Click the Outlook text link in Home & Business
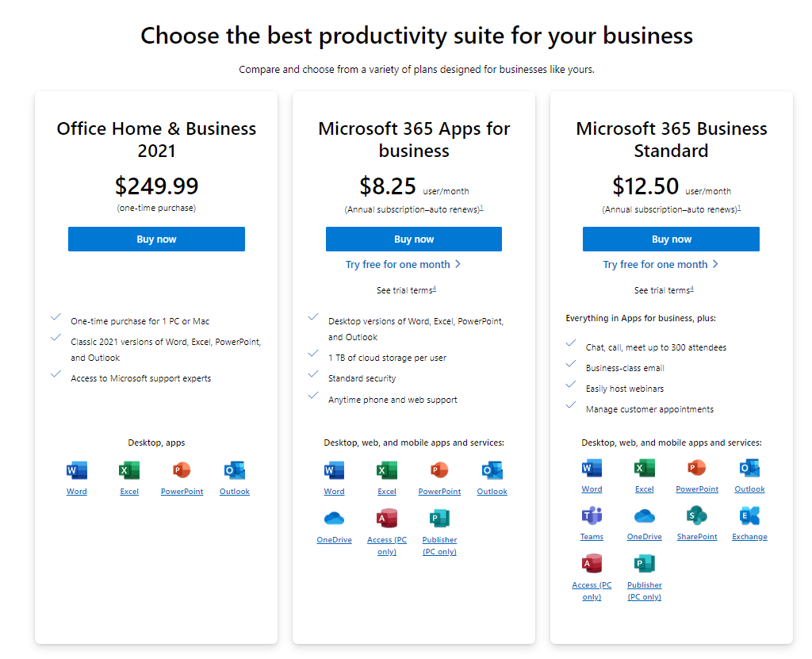Image resolution: width=812 pixels, height=659 pixels. [234, 491]
